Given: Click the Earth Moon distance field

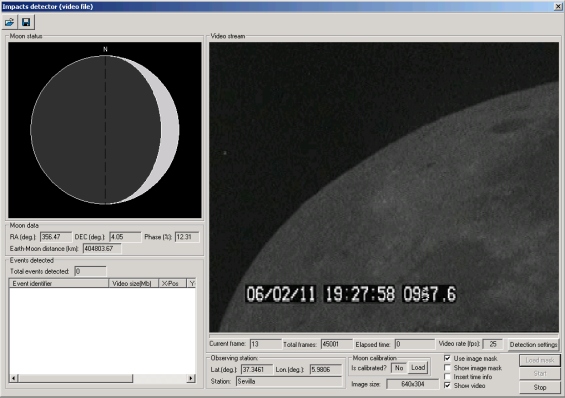Looking at the screenshot, I should click(x=102, y=249).
